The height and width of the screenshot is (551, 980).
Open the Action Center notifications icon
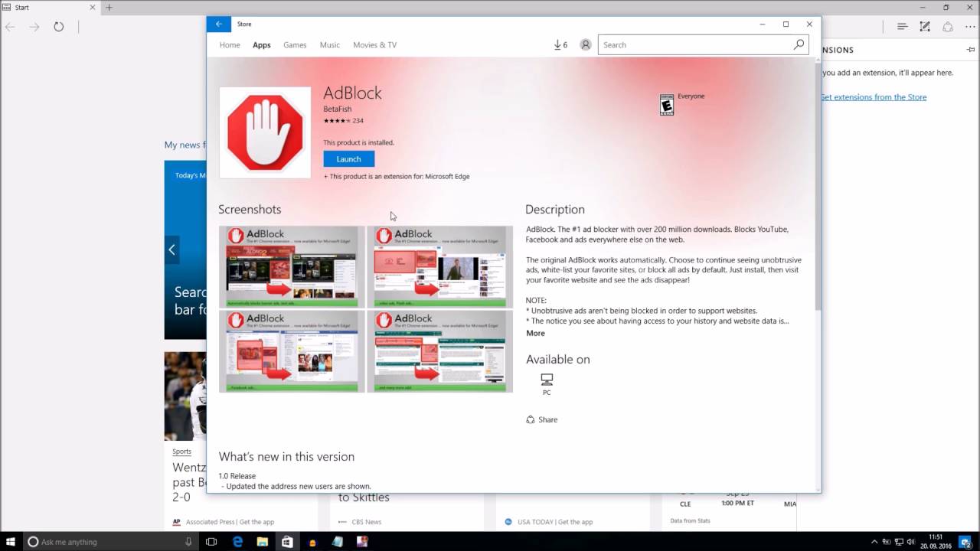[965, 542]
